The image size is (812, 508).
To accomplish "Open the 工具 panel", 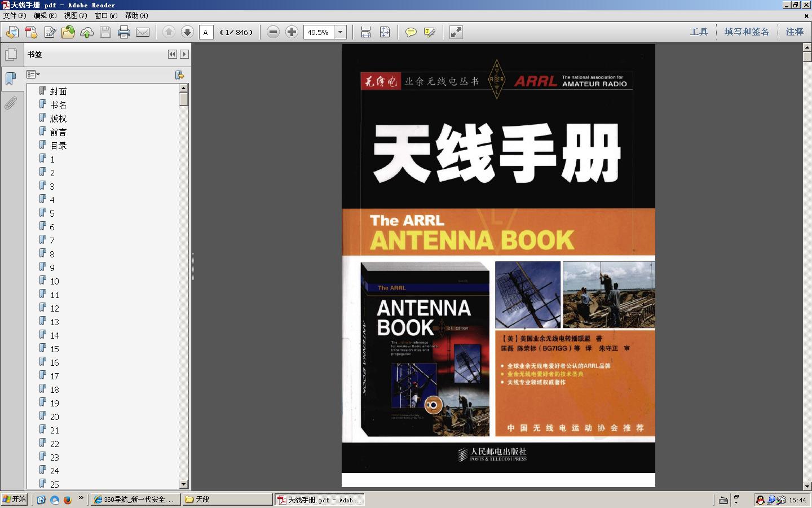I will coord(699,32).
